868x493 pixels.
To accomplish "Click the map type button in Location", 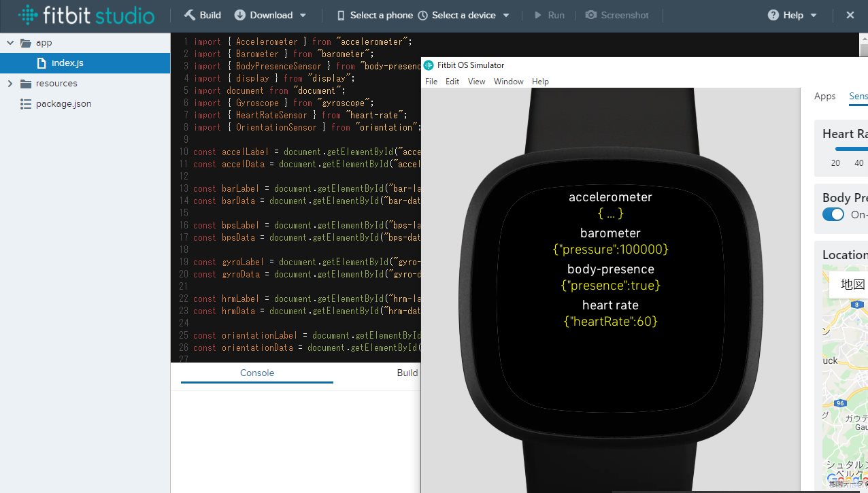I will pos(848,284).
